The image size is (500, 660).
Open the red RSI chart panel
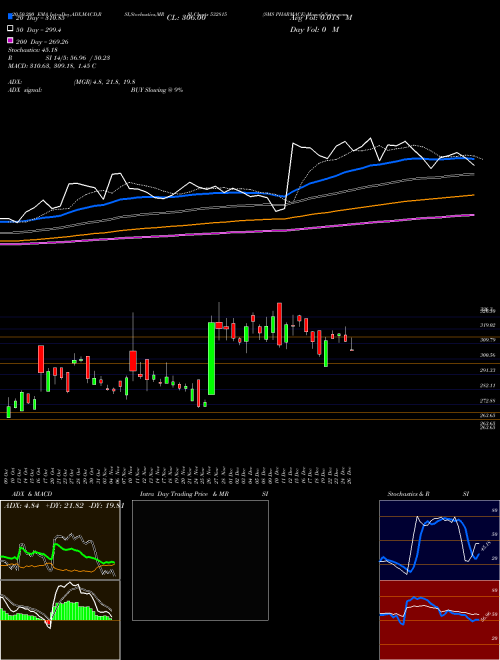439,620
